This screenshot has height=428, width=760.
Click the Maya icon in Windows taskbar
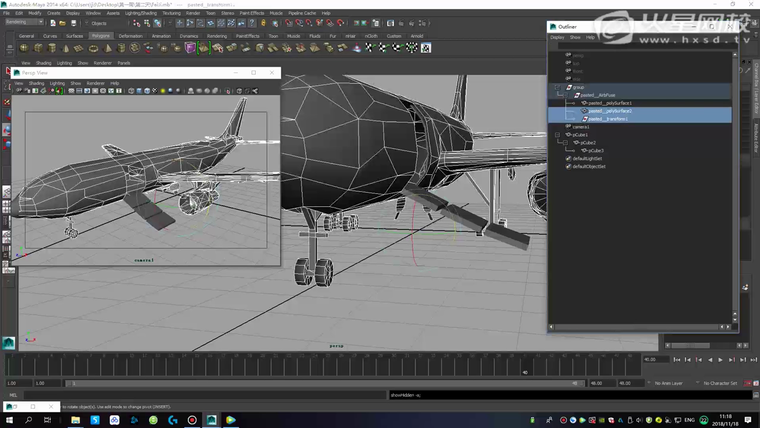point(211,420)
